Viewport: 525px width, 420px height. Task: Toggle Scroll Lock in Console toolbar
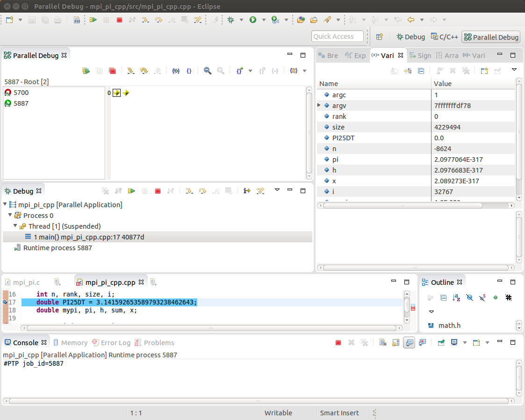click(x=396, y=343)
